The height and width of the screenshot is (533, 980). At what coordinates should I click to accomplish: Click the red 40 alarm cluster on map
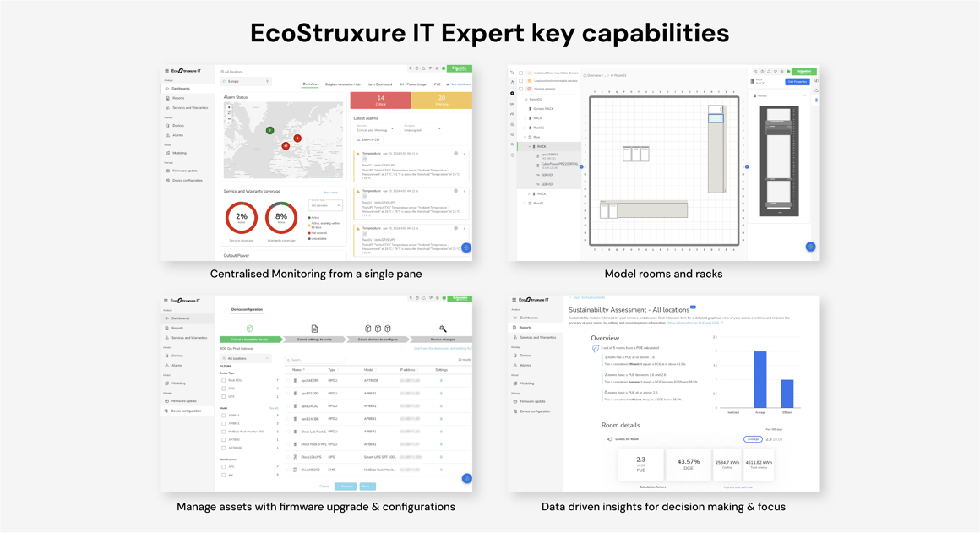(x=286, y=146)
